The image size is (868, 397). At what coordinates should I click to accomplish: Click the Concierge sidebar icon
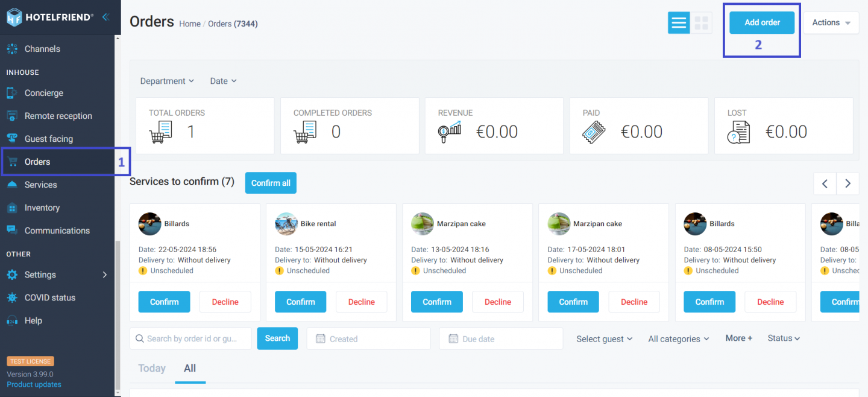pos(11,93)
